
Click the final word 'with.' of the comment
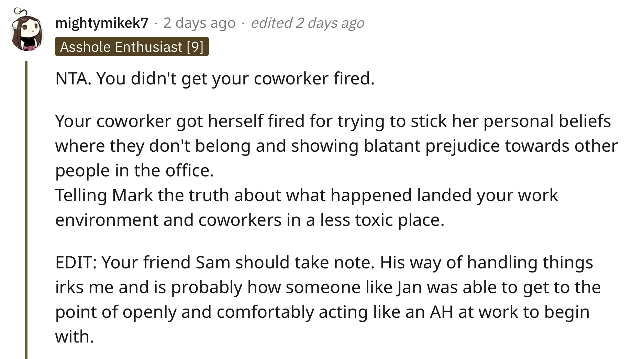coord(75,337)
